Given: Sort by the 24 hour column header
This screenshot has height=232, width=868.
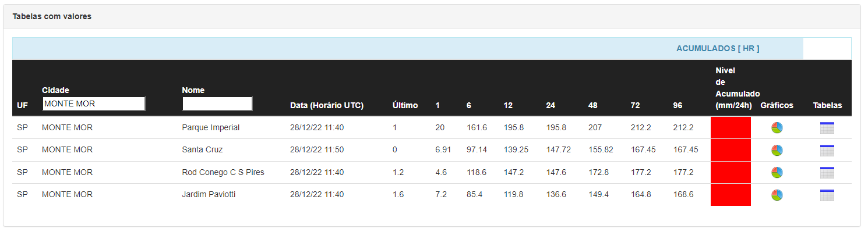Looking at the screenshot, I should pyautogui.click(x=551, y=106).
